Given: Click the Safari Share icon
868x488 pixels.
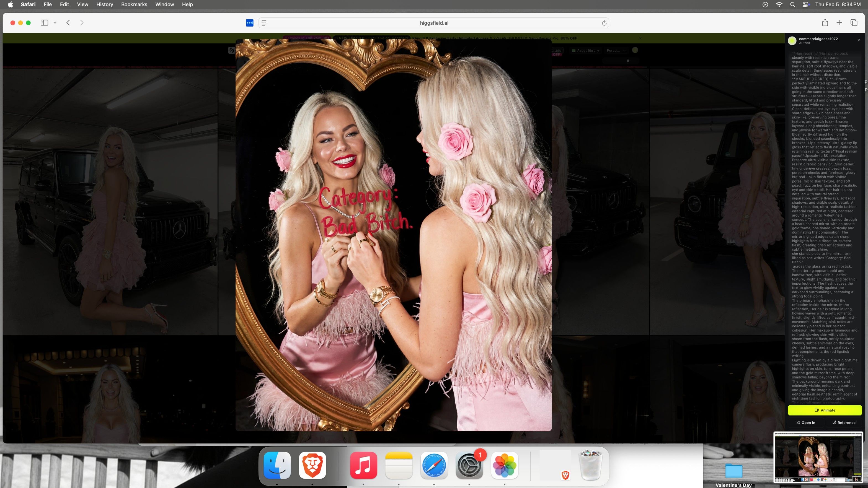Looking at the screenshot, I should coord(825,23).
